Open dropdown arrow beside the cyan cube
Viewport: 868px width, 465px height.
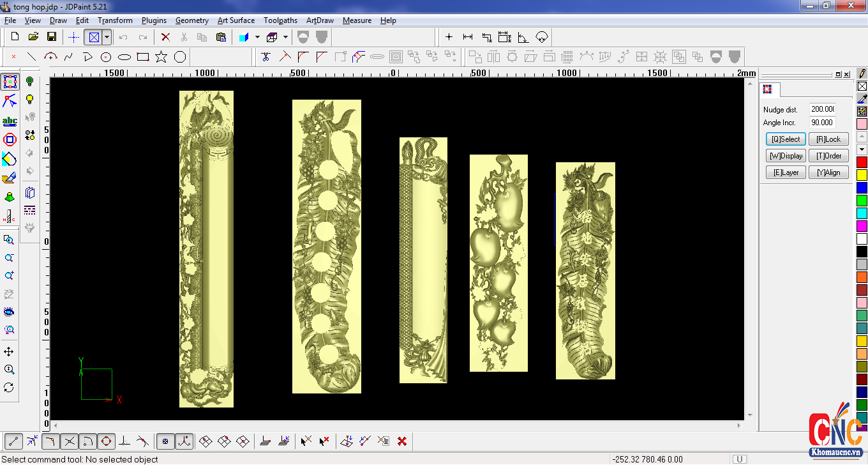pyautogui.click(x=257, y=37)
